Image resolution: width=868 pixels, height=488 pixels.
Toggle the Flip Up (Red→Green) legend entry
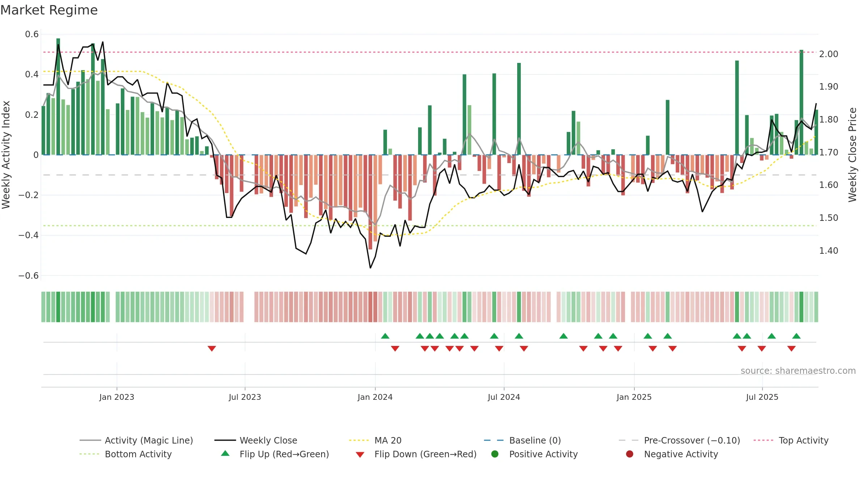(275, 454)
